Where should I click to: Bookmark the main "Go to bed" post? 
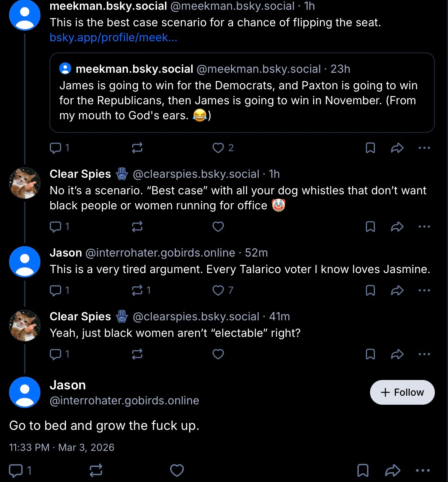click(363, 470)
